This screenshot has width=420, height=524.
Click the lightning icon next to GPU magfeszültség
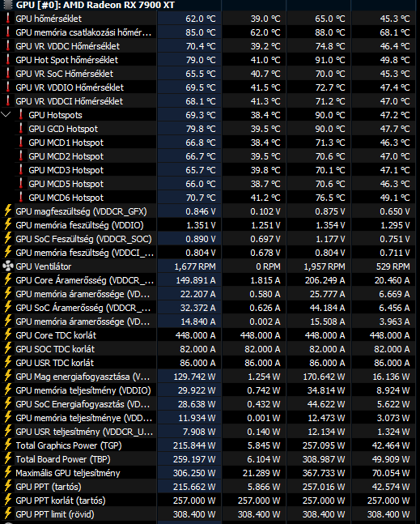coord(7,211)
